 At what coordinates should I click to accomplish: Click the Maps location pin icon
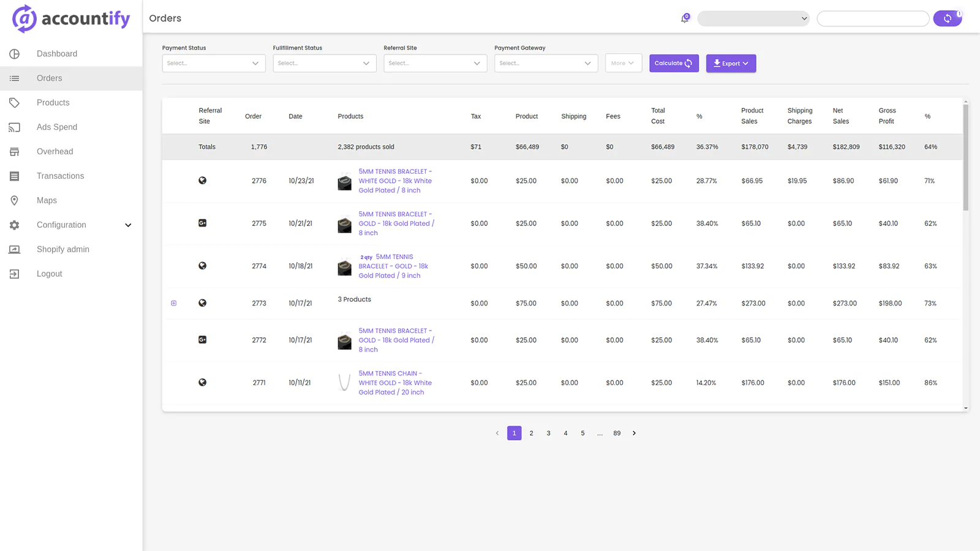(15, 201)
